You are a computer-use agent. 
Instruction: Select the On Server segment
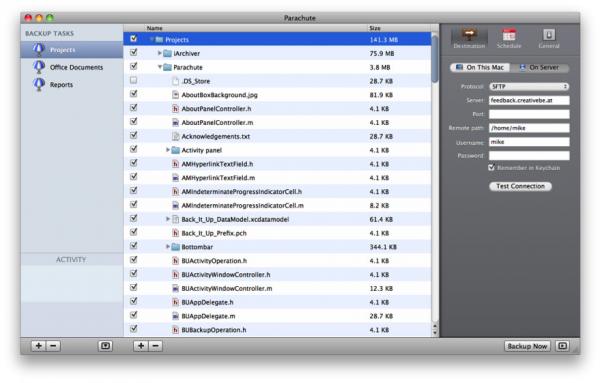pyautogui.click(x=540, y=67)
